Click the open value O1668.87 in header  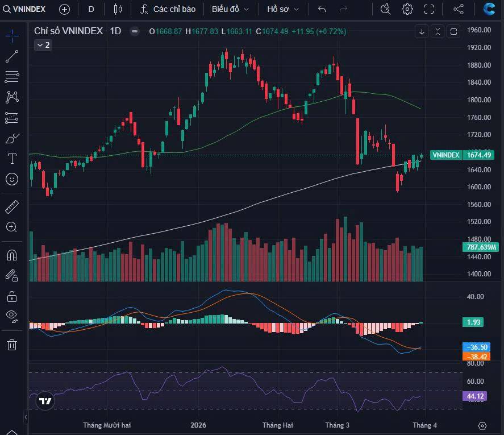(x=165, y=31)
